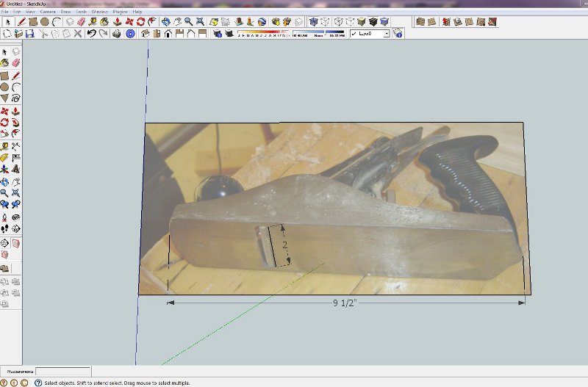This screenshot has width=588, height=387.
Task: Click the imported hand plane image
Action: [334, 209]
